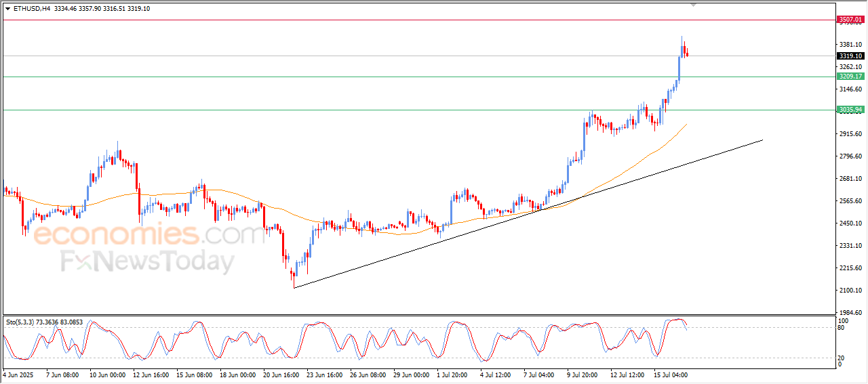Click the 12 Jul 12:00 time label
The width and height of the screenshot is (868, 384).
tap(627, 374)
